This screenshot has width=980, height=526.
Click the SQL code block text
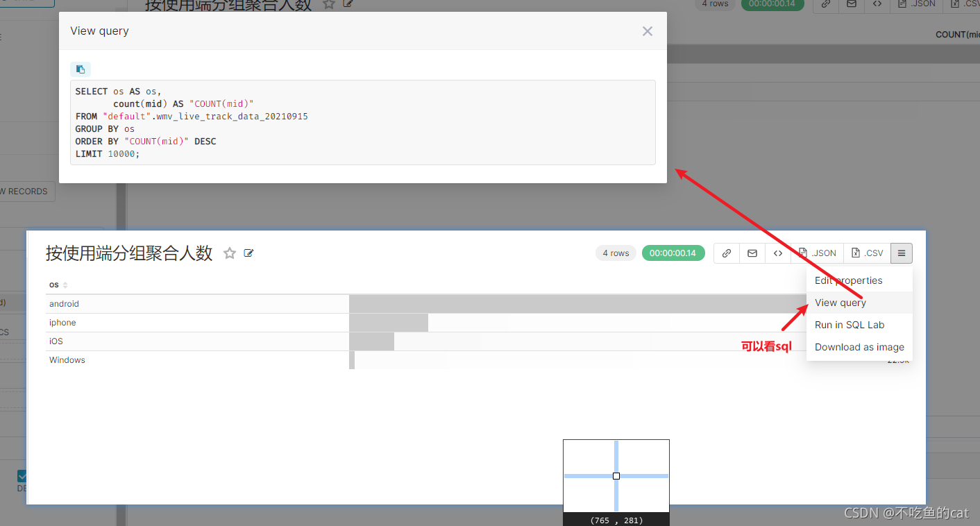click(363, 123)
